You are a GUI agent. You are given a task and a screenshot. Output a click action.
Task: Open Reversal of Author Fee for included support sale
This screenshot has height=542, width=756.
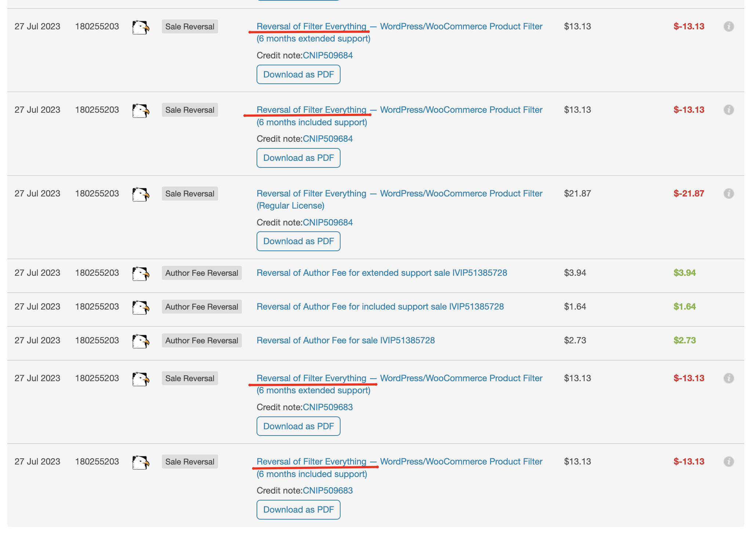[380, 307]
